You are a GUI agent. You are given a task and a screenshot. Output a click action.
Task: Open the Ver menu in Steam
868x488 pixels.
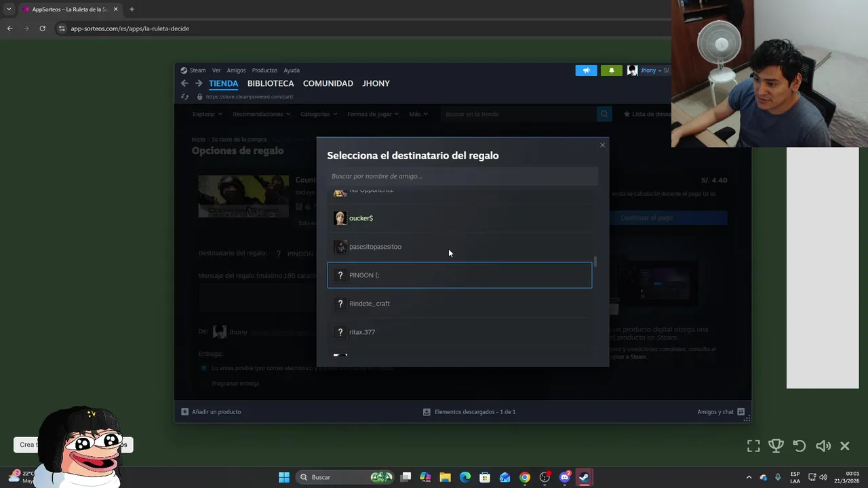[x=216, y=70]
